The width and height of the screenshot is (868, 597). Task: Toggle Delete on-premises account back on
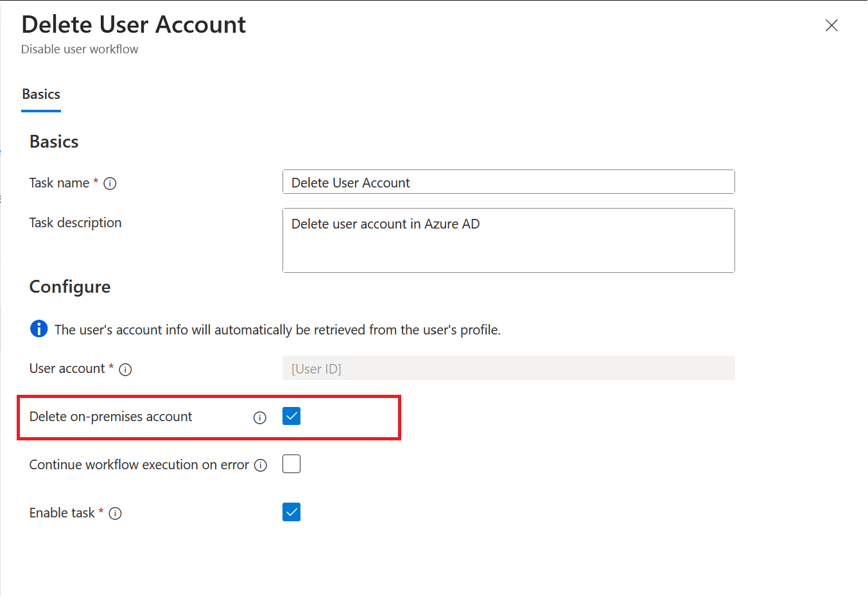pos(291,416)
